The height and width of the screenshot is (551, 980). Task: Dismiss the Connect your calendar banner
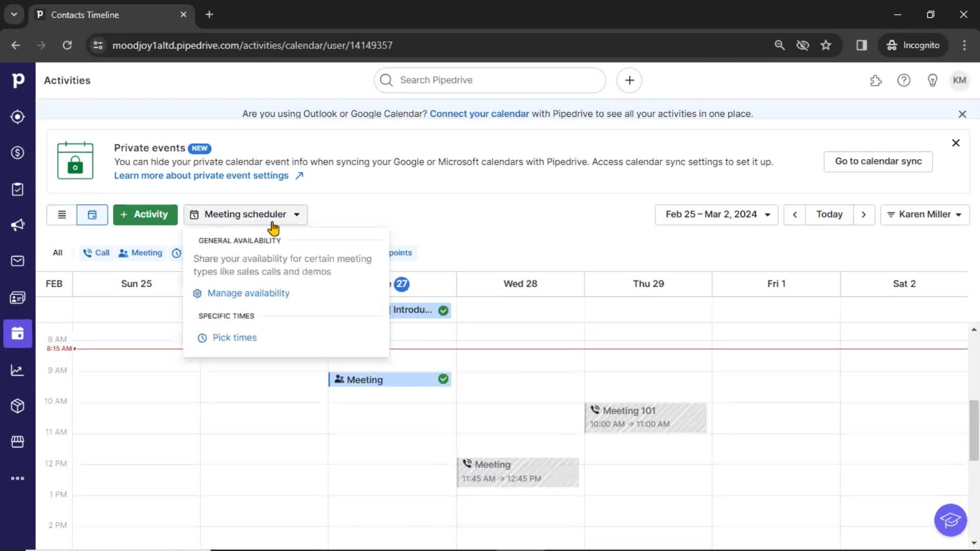coord(962,114)
